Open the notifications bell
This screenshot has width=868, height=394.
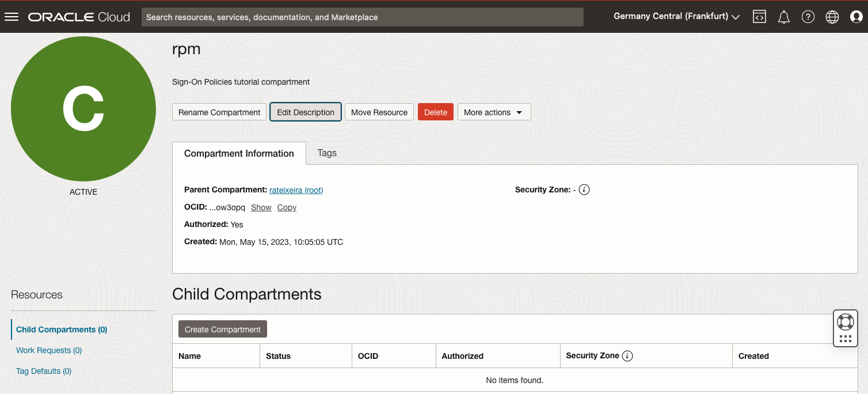coord(783,16)
